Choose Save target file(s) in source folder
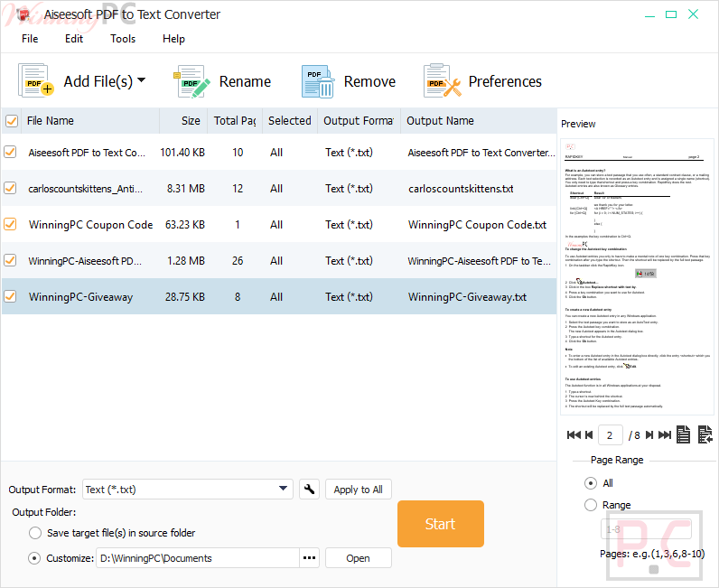This screenshot has width=719, height=588. pyautogui.click(x=35, y=533)
